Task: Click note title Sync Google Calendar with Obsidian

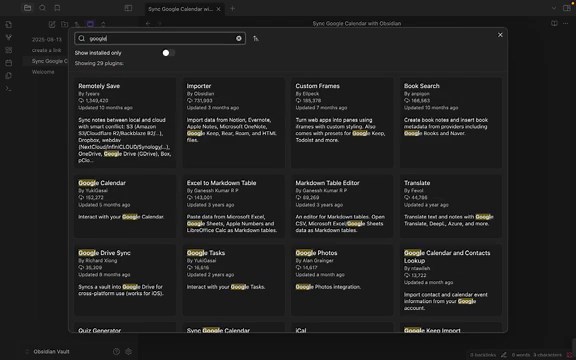Action: pyautogui.click(x=356, y=24)
